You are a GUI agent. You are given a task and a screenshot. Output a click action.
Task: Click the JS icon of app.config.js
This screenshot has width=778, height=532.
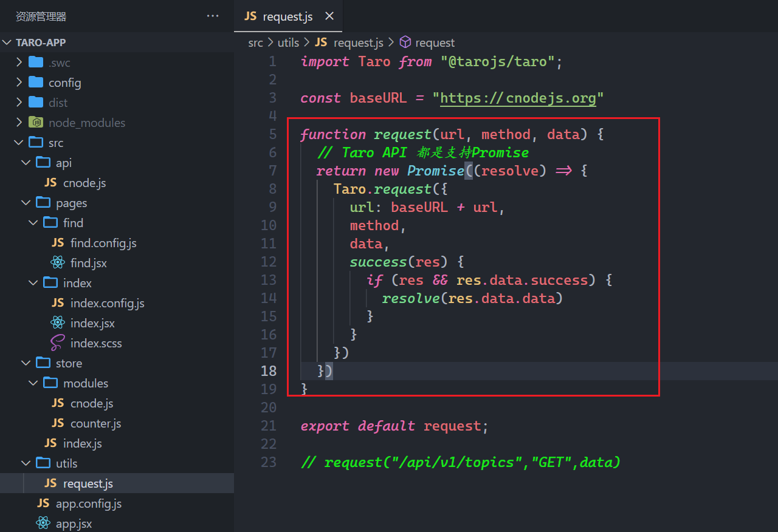[x=43, y=503]
